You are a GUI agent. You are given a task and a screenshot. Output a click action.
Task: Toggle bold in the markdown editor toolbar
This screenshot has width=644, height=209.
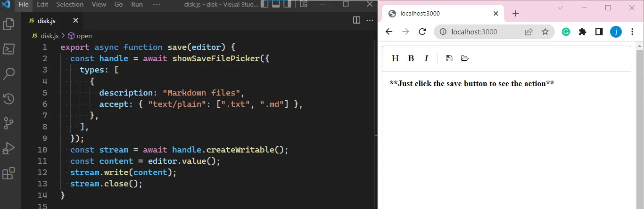point(411,58)
